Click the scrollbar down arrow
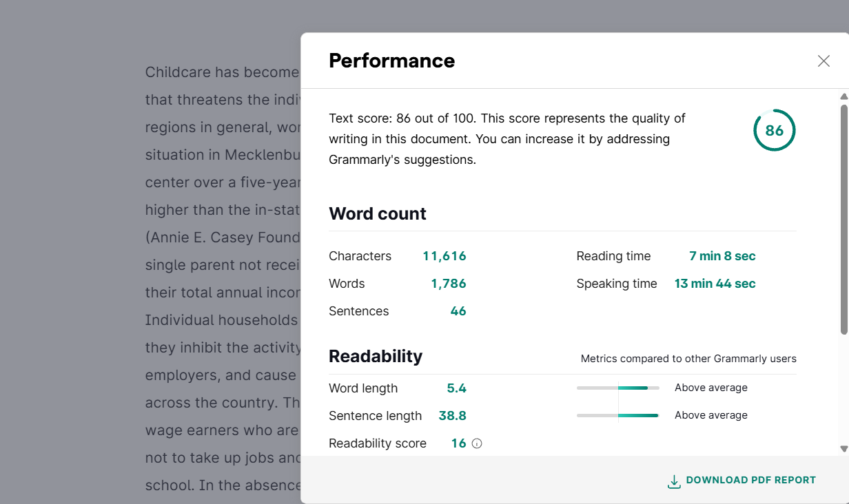 click(843, 449)
